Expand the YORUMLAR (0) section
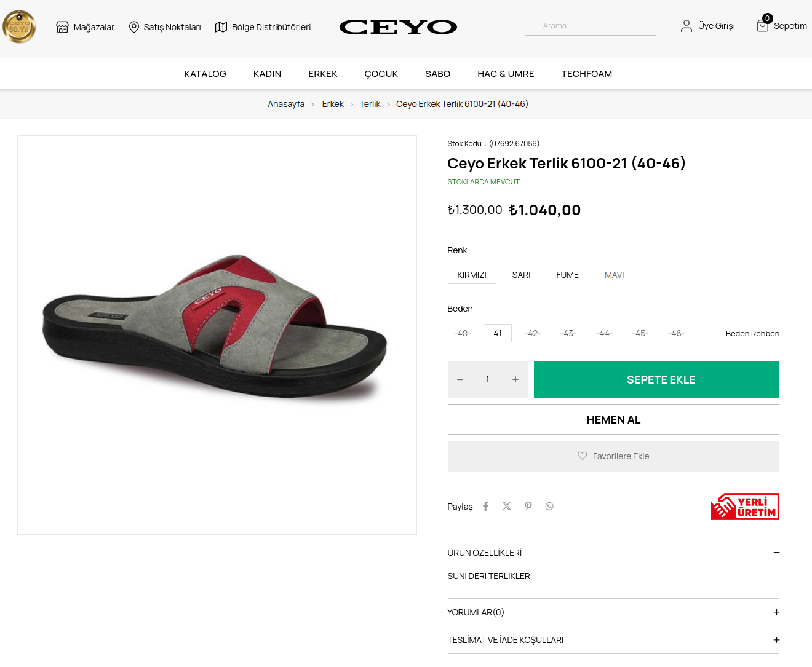This screenshot has height=667, width=812. click(x=776, y=612)
